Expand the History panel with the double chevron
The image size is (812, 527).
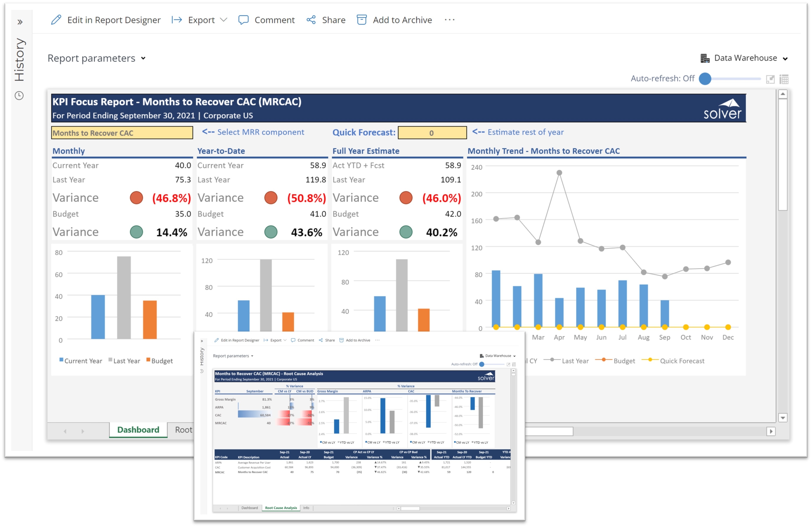[x=20, y=22]
